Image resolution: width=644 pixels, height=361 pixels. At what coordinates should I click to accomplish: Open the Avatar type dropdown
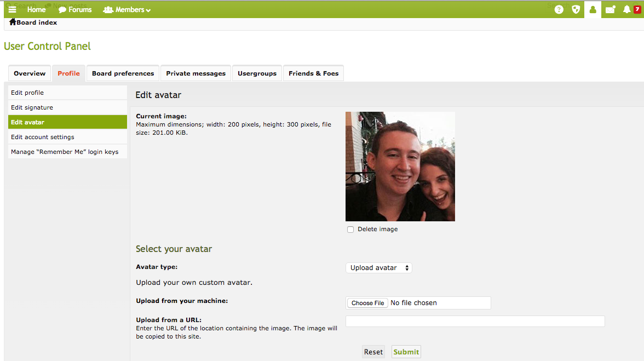coord(378,268)
